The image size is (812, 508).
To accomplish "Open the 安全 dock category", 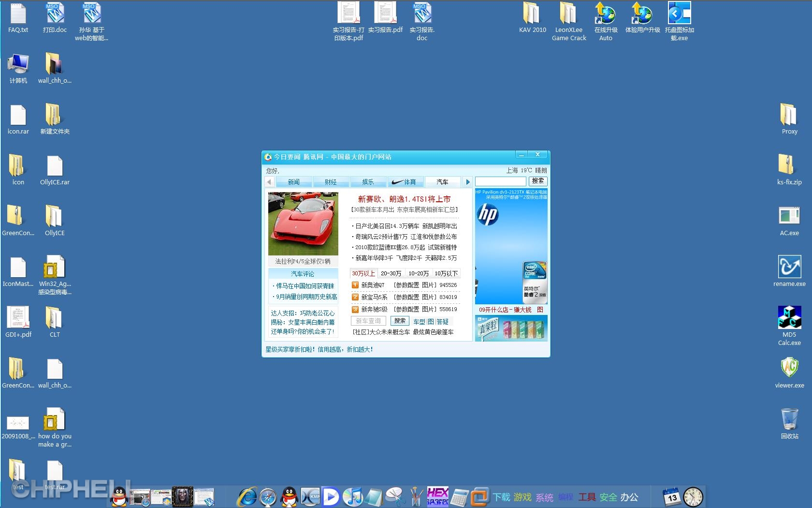I will tap(608, 497).
